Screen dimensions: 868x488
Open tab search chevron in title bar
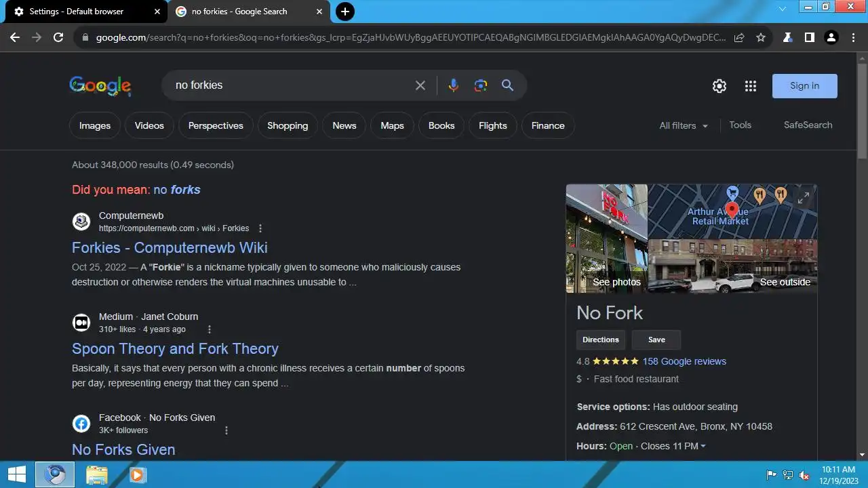783,8
